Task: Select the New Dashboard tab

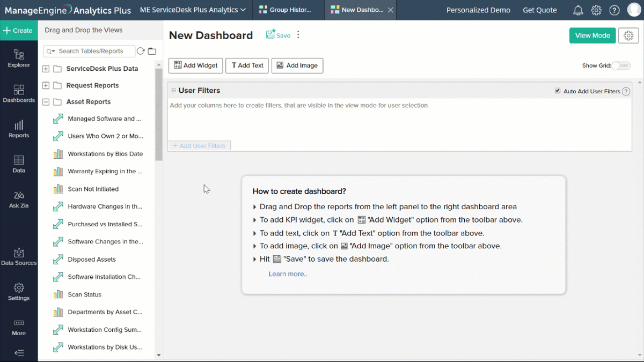Action: (357, 10)
